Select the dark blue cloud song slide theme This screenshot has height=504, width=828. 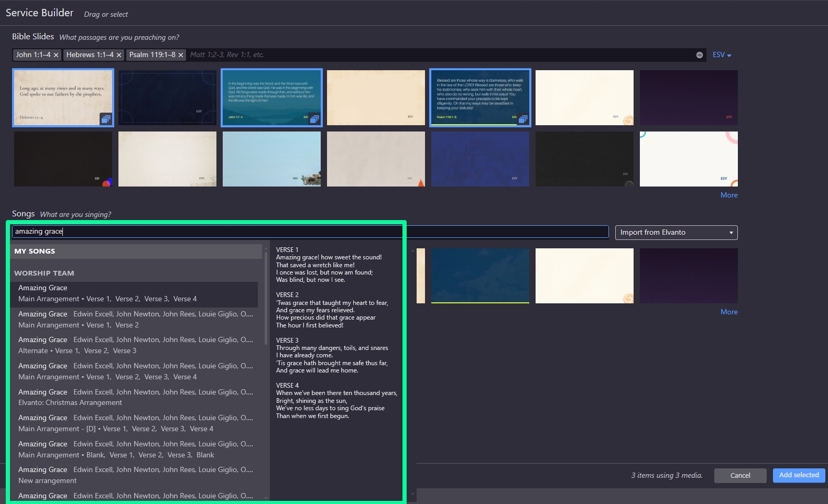pyautogui.click(x=480, y=276)
